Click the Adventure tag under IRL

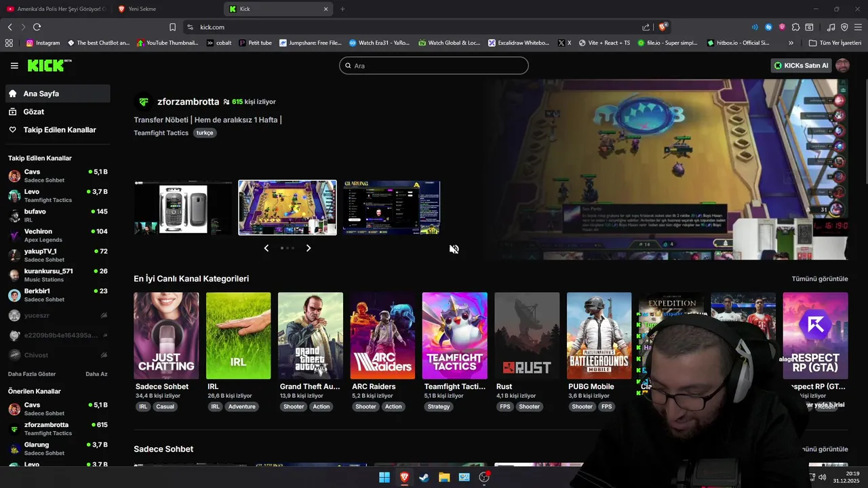coord(241,407)
